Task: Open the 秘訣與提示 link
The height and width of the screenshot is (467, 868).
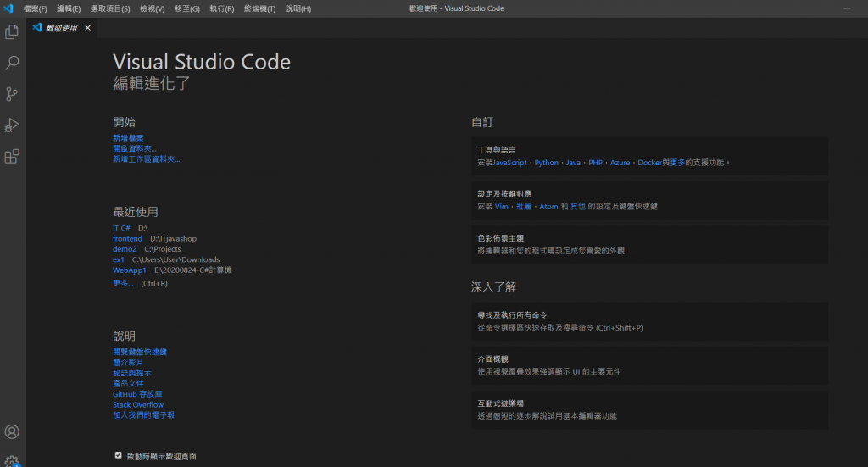Action: tap(131, 373)
